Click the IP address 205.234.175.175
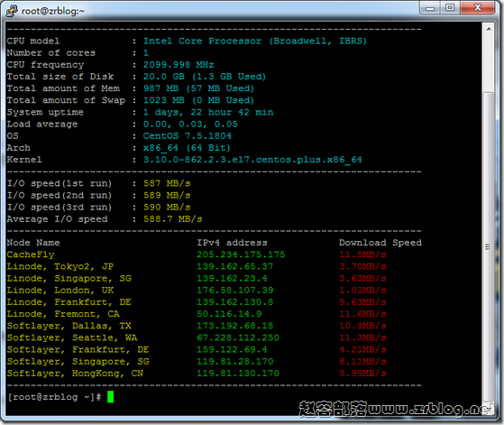This screenshot has width=504, height=425. tap(241, 254)
